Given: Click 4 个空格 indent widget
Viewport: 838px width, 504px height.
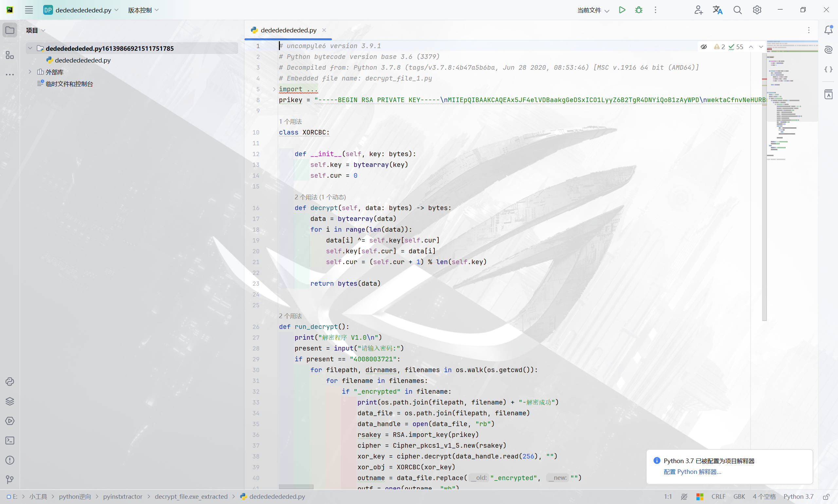Looking at the screenshot, I should [x=764, y=496].
